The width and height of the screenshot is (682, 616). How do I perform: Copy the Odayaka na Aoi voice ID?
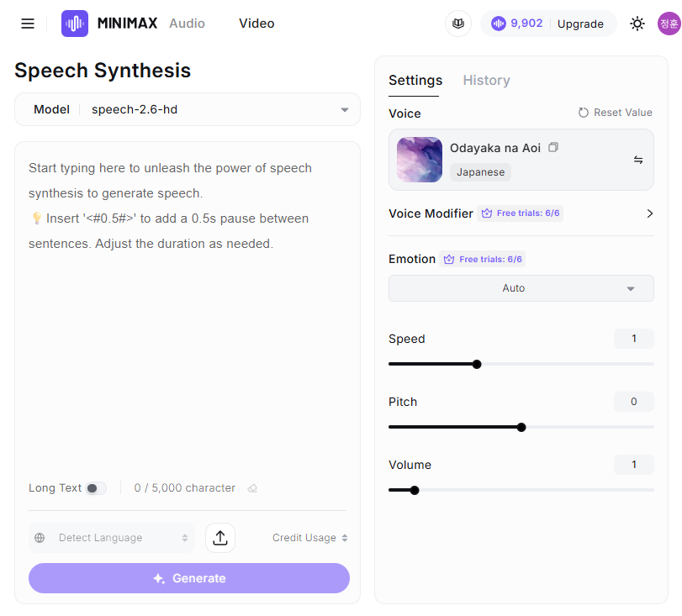pos(553,148)
